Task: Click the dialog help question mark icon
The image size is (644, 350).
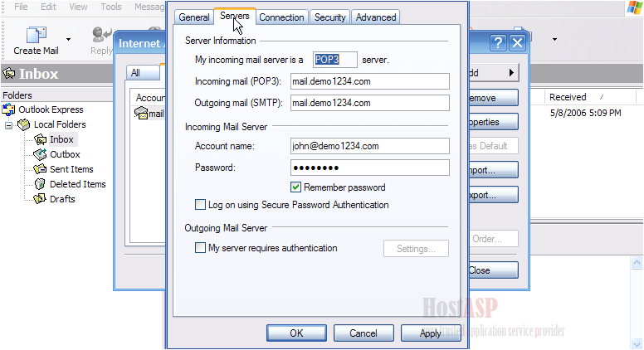Action: [x=498, y=42]
